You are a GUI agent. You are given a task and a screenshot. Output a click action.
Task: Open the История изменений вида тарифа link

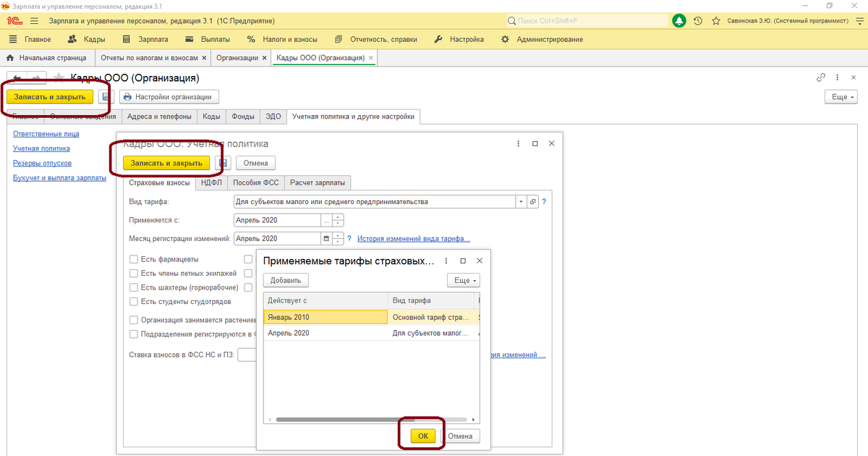click(x=414, y=238)
